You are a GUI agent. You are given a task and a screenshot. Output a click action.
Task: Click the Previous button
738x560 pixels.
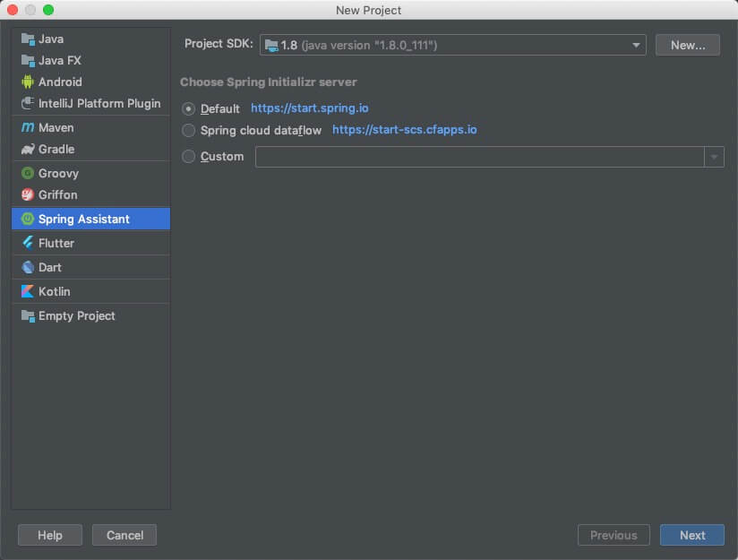point(614,535)
